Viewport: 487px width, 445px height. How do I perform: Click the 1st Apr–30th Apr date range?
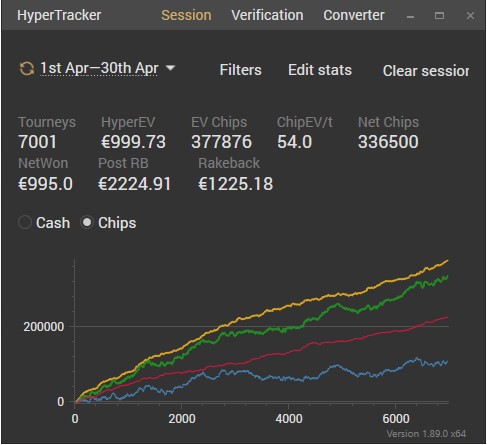point(99,68)
